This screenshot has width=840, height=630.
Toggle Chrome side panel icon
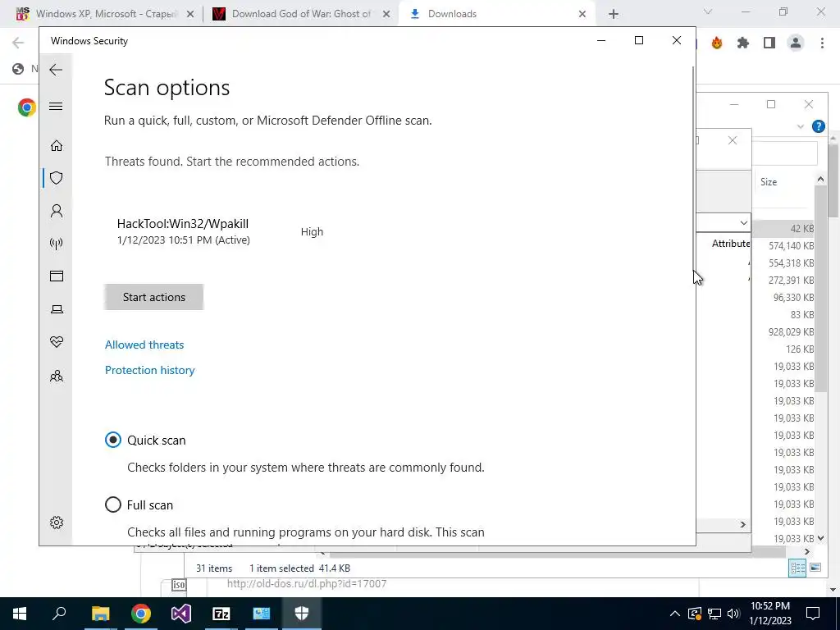769,43
